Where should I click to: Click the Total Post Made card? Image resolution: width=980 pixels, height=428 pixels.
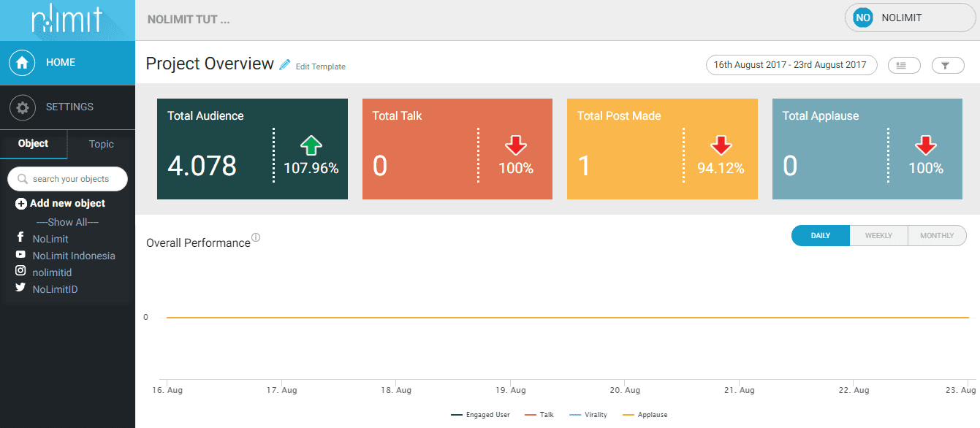[662, 149]
